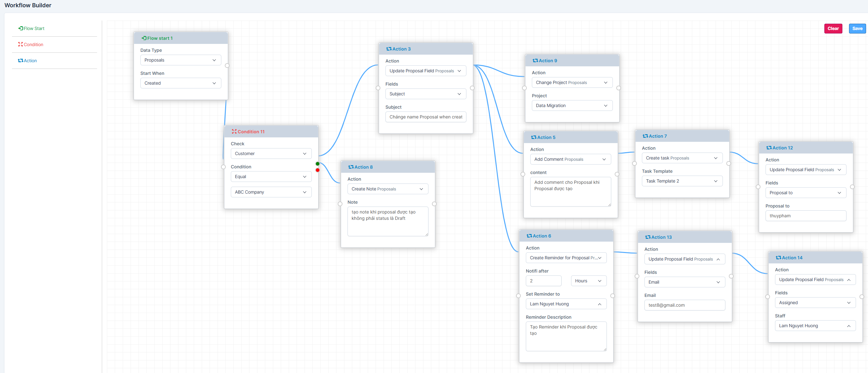868x373 pixels.
Task: Open the Data Type Proposals dropdown
Action: (x=181, y=60)
